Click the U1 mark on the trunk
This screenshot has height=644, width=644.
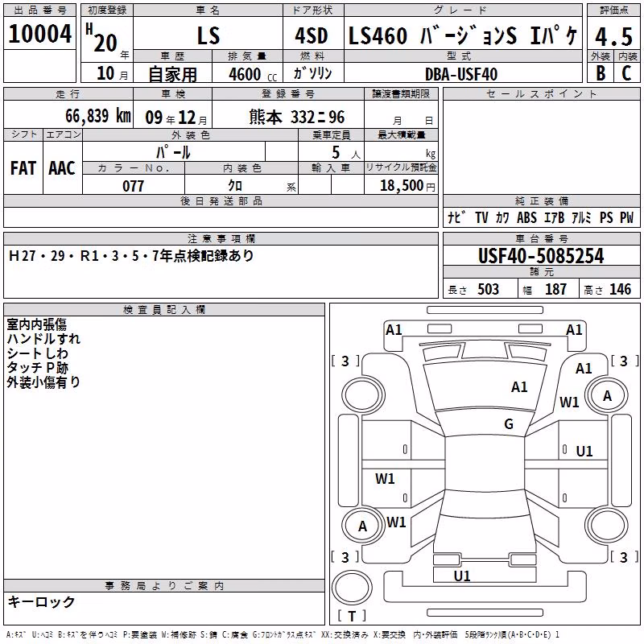point(462,576)
